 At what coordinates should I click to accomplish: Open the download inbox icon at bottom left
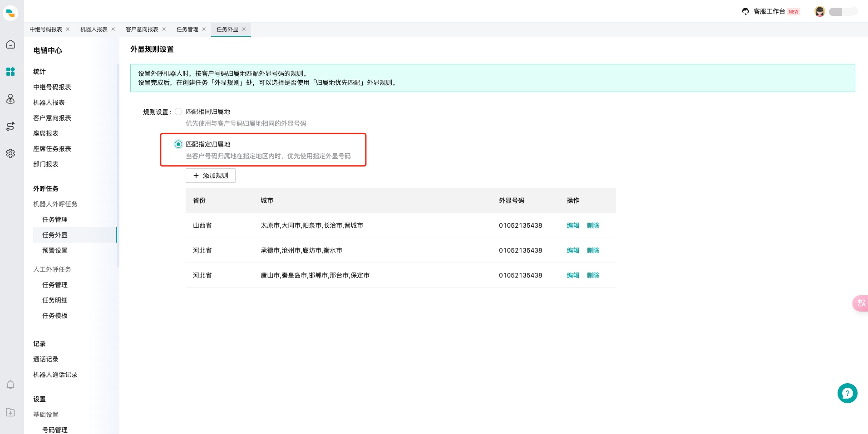click(x=10, y=412)
